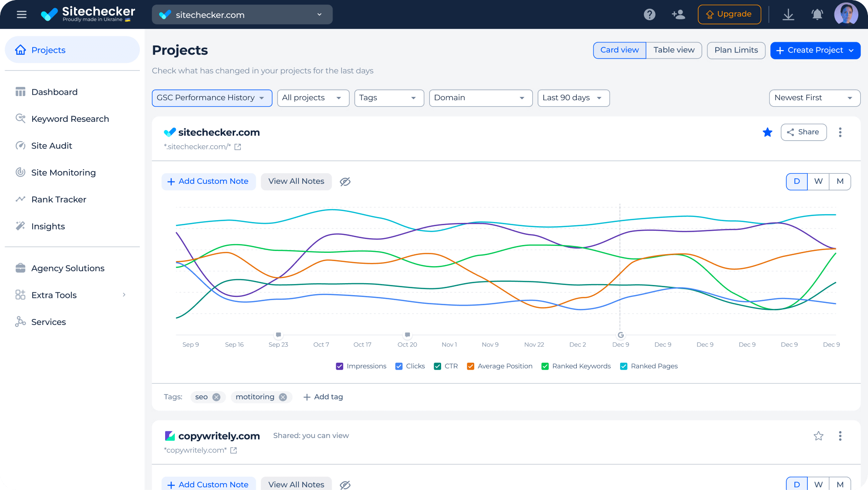
Task: Click the Plan Limits button
Action: click(x=736, y=50)
